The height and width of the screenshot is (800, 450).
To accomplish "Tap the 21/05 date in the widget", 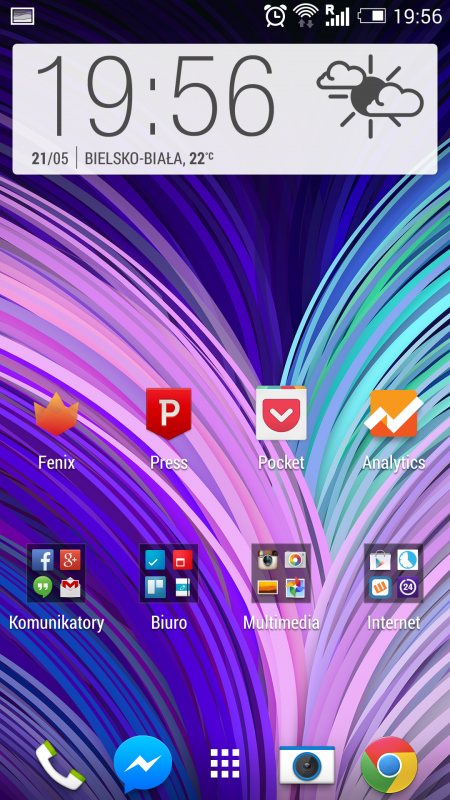I will (49, 159).
